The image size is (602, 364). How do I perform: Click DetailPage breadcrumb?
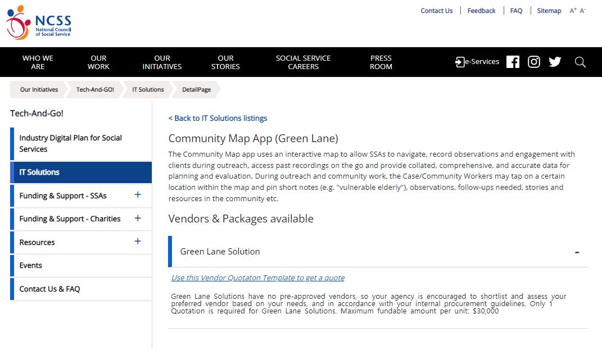(x=197, y=89)
